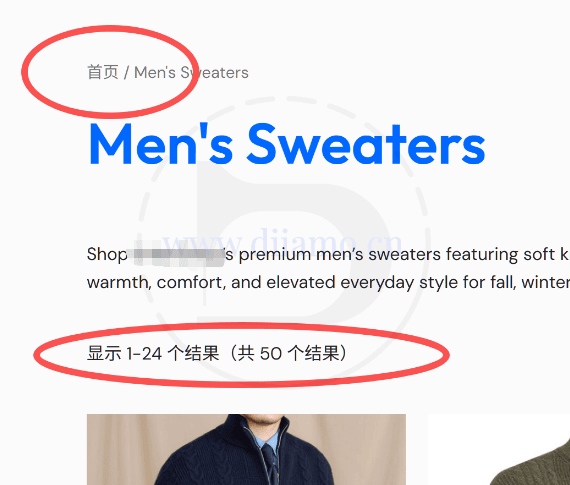Click the Men's Sweaters breadcrumb text
Image resolution: width=570 pixels, height=485 pixels.
pos(191,73)
